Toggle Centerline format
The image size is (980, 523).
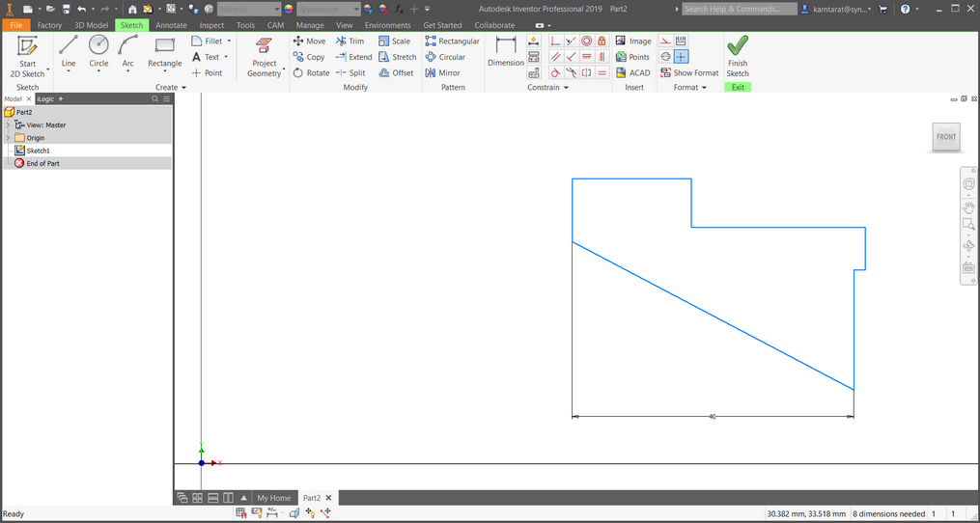(x=665, y=57)
